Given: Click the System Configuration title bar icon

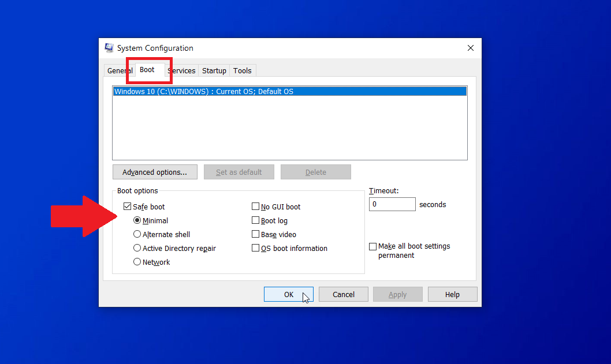Looking at the screenshot, I should [x=109, y=48].
